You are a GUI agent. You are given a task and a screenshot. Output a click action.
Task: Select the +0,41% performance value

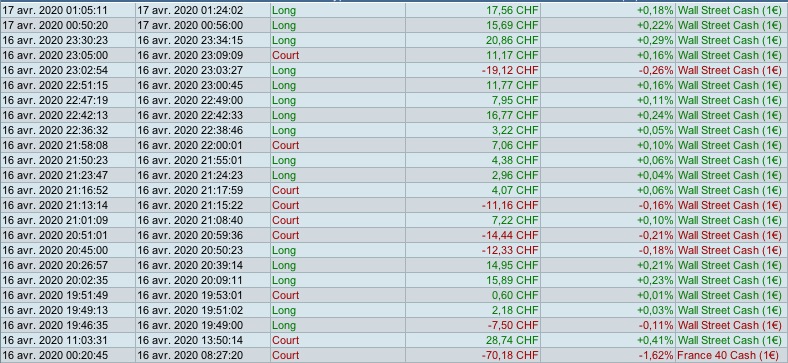(655, 340)
